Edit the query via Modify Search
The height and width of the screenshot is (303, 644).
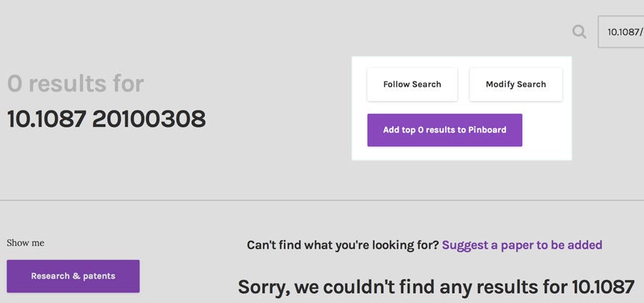pos(516,85)
